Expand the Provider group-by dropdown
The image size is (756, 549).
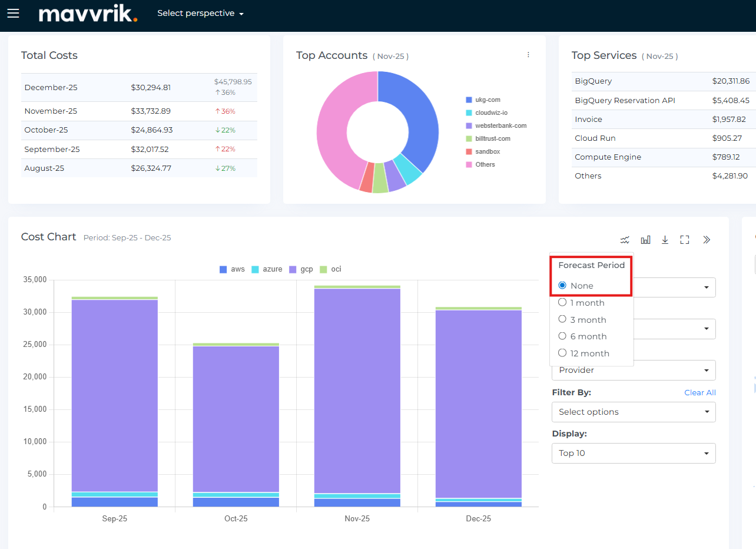click(633, 371)
